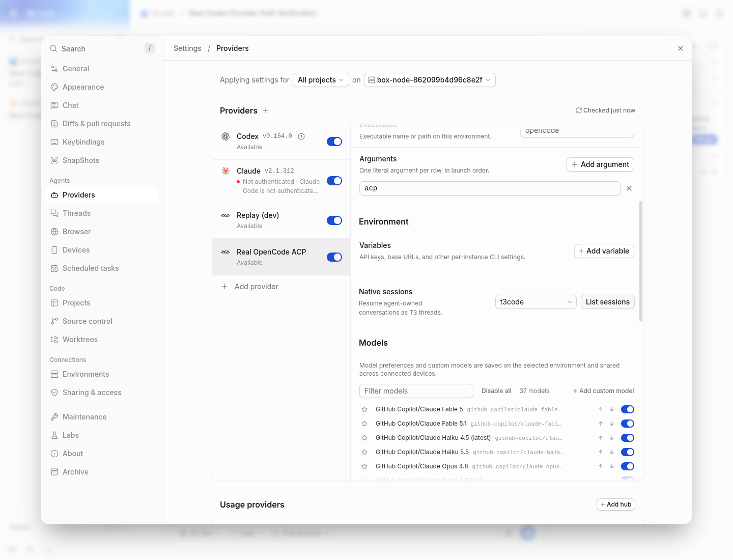The width and height of the screenshot is (733, 560).
Task: Toggle the Claude provider switch
Action: tap(334, 181)
